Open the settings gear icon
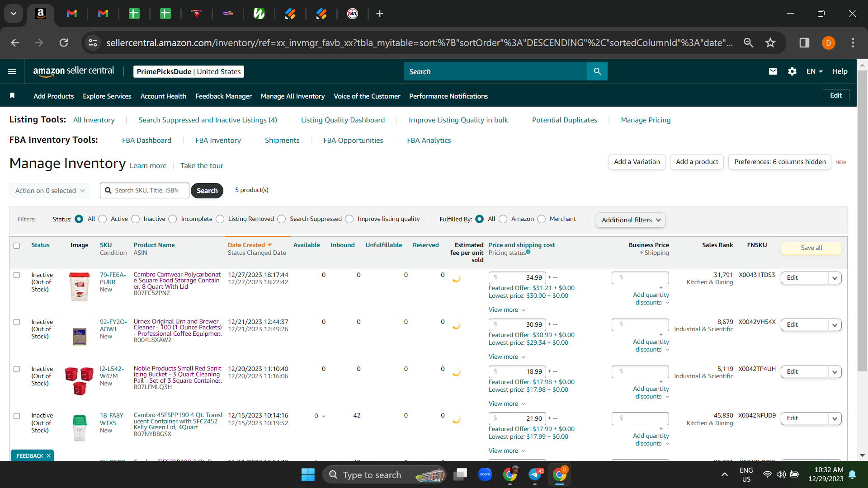Viewport: 868px width, 488px height. 792,71
